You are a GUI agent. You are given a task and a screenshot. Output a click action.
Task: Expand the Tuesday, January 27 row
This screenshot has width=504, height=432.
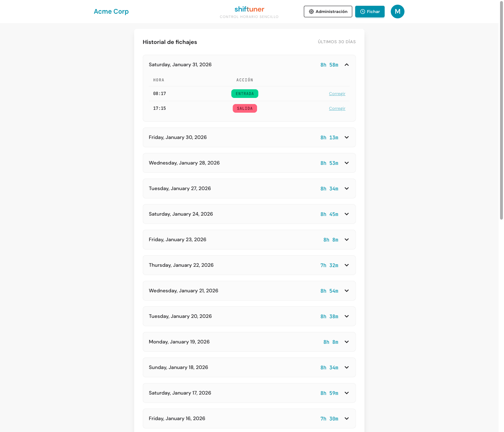[249, 189]
